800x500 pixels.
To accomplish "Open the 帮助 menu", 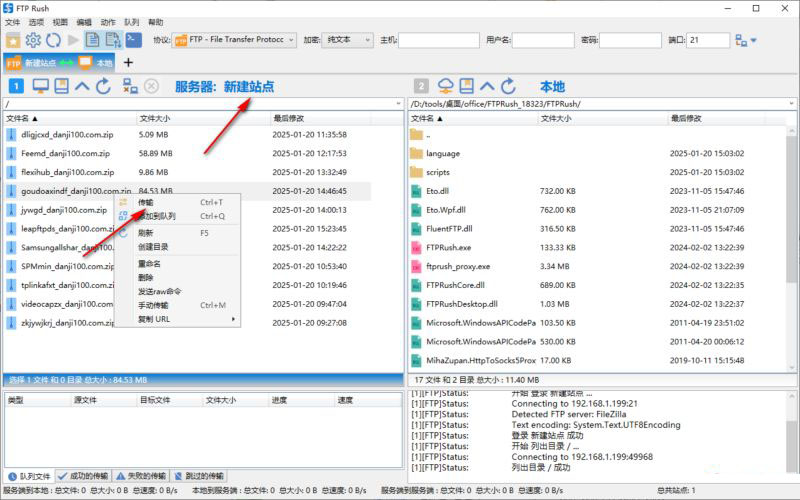I will (x=156, y=22).
